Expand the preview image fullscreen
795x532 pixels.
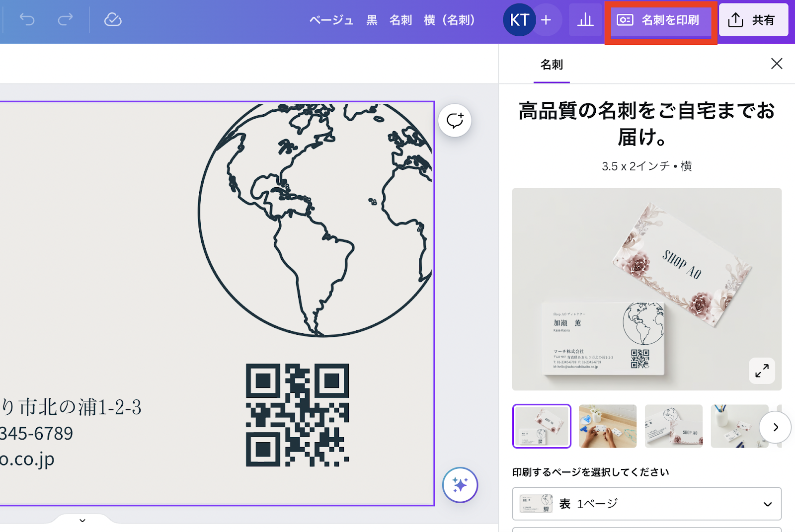[762, 371]
